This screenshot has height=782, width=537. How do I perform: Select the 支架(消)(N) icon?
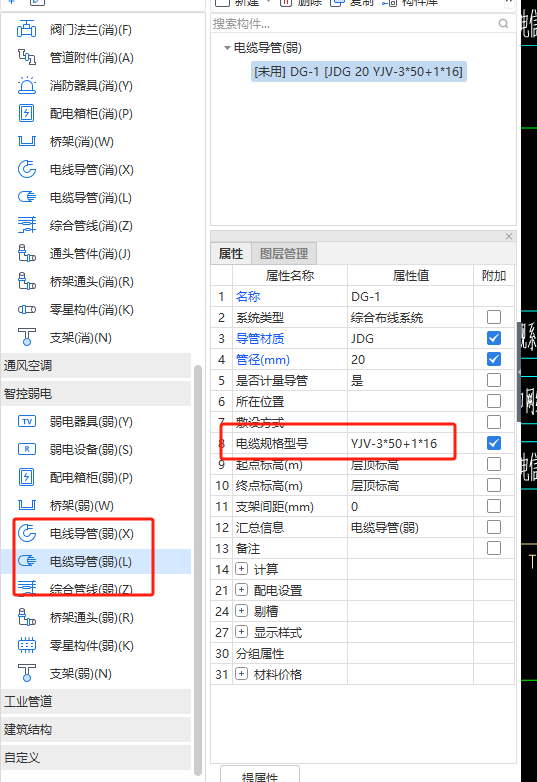(26, 337)
